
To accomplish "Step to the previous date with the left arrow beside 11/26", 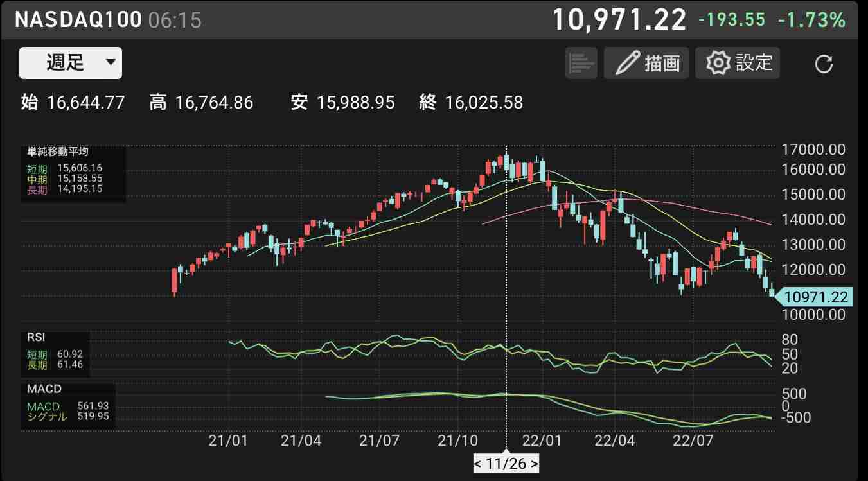I will (479, 464).
